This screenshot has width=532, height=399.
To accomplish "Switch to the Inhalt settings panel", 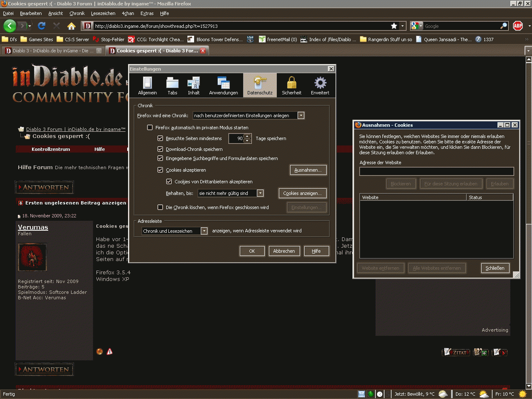I will tap(194, 85).
